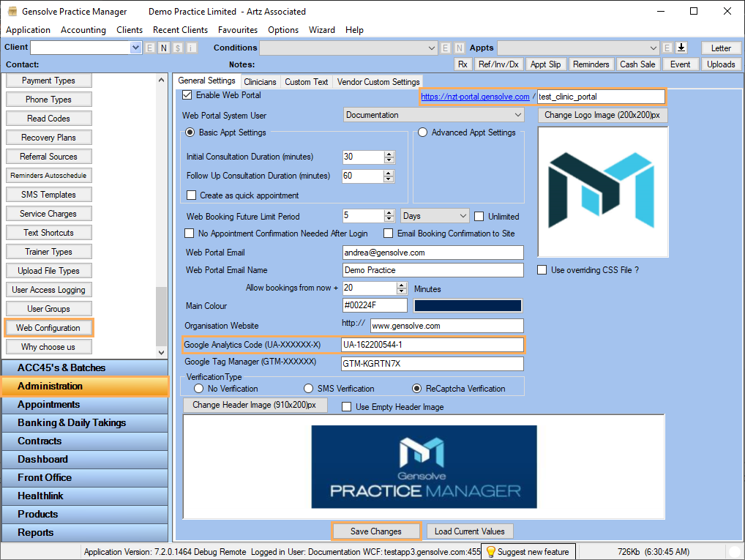Screen dimensions: 745x560
Task: Open the nzt-portal.gensolve.com link
Action: point(475,97)
